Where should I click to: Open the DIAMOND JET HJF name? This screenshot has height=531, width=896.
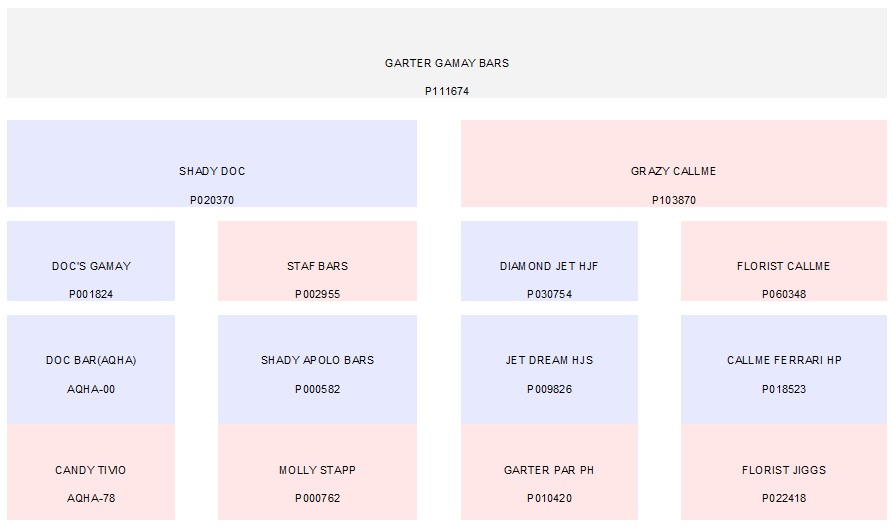pos(549,267)
